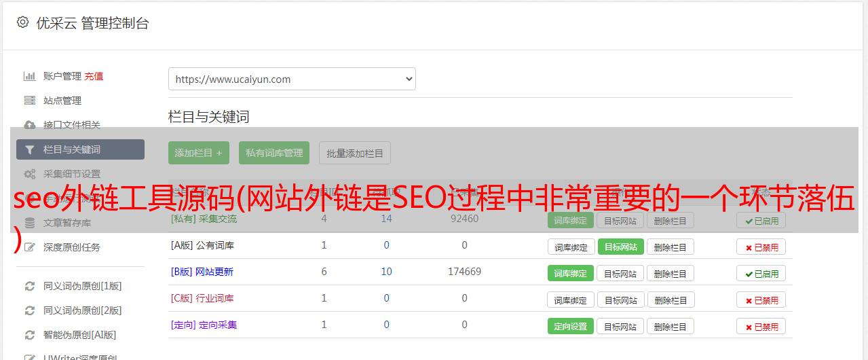Click the 优采云 管理控制台 title text

92,23
